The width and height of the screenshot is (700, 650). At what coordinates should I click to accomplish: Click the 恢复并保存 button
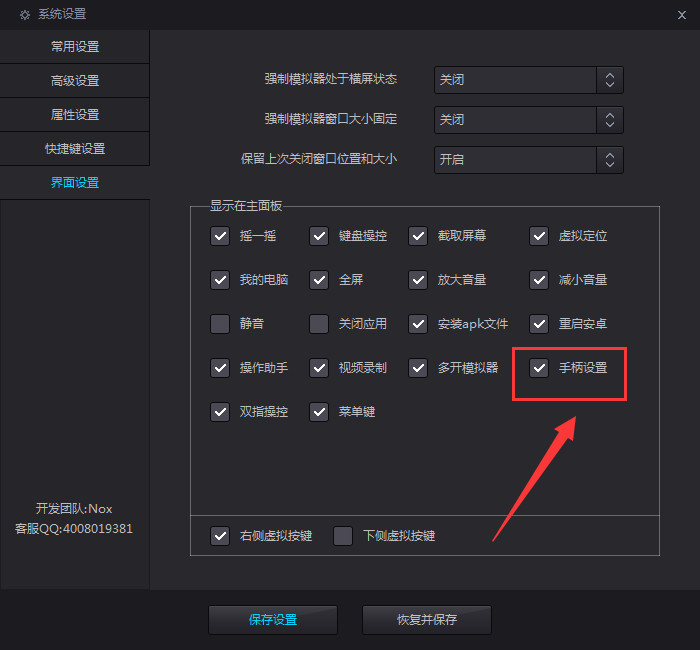[x=427, y=620]
